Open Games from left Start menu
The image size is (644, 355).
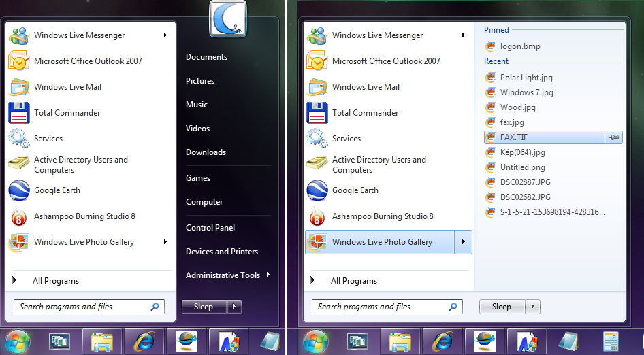[x=198, y=178]
